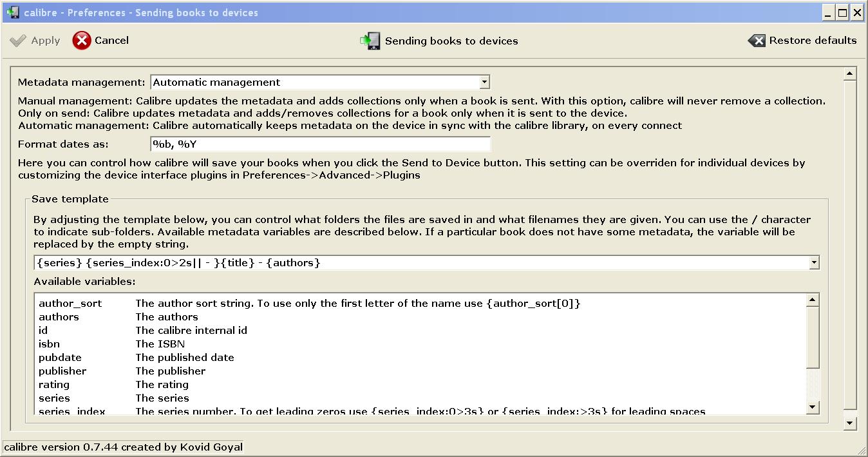This screenshot has width=868, height=457.
Task: Click the 'Sending books to devices' heading text
Action: pos(451,41)
